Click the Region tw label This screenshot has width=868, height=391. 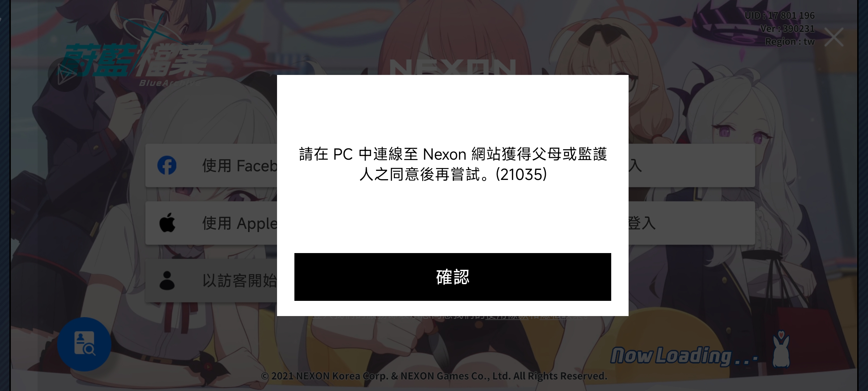click(x=790, y=42)
